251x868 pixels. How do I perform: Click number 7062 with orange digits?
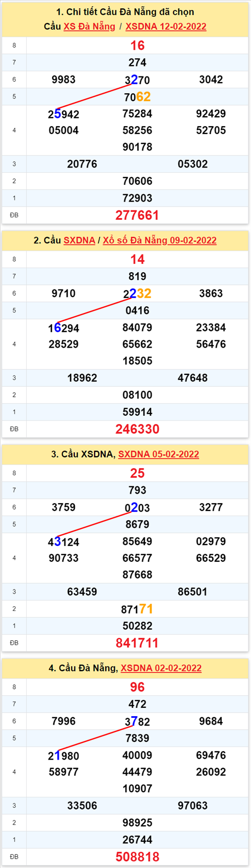click(137, 97)
